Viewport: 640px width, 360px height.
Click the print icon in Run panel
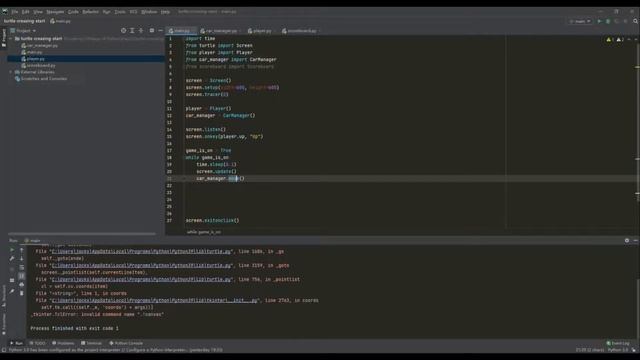22,284
